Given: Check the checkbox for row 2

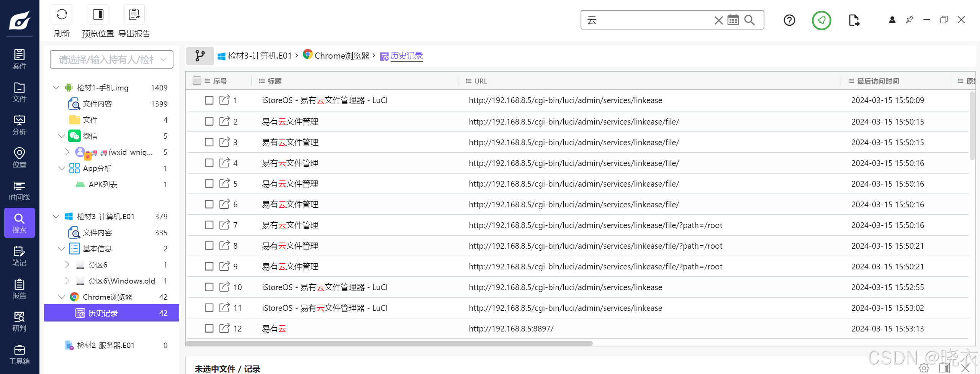Looking at the screenshot, I should coord(209,121).
